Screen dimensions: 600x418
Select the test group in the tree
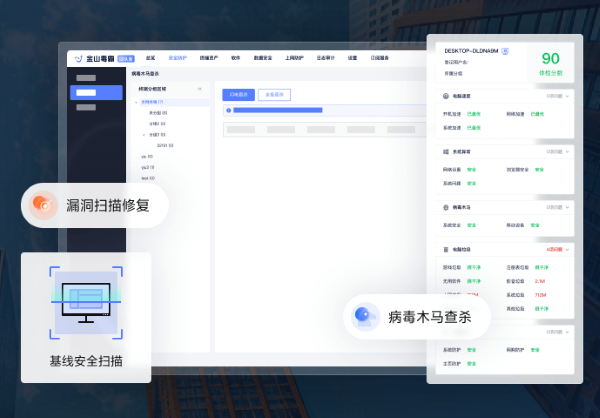pyautogui.click(x=148, y=178)
